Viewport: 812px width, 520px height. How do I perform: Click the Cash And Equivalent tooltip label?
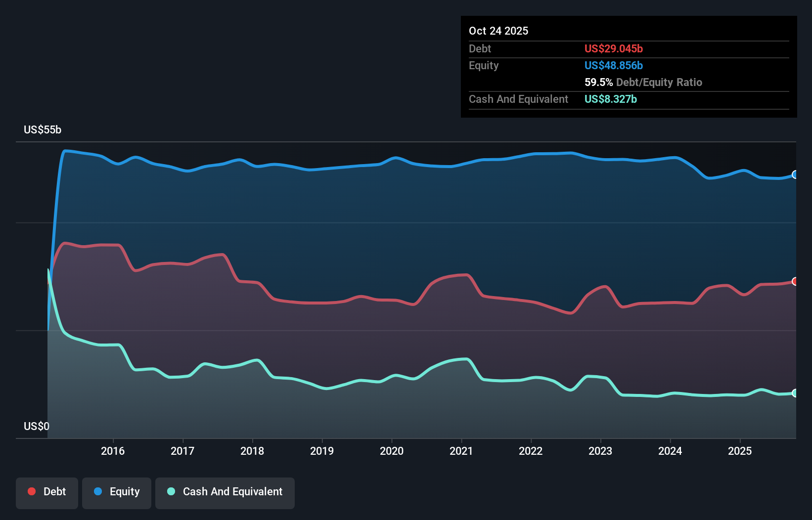tap(518, 99)
